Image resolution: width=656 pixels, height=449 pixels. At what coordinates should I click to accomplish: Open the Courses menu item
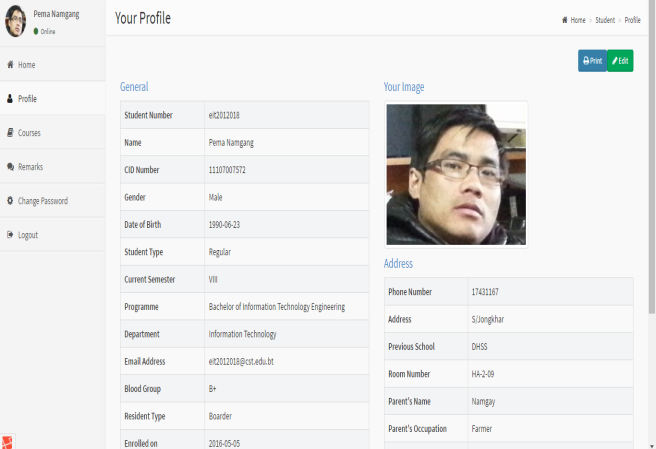(x=29, y=133)
